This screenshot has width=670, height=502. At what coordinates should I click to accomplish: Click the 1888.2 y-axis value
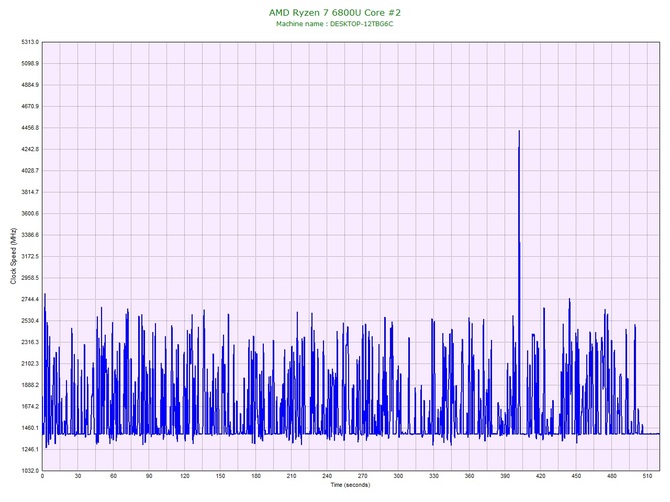30,385
